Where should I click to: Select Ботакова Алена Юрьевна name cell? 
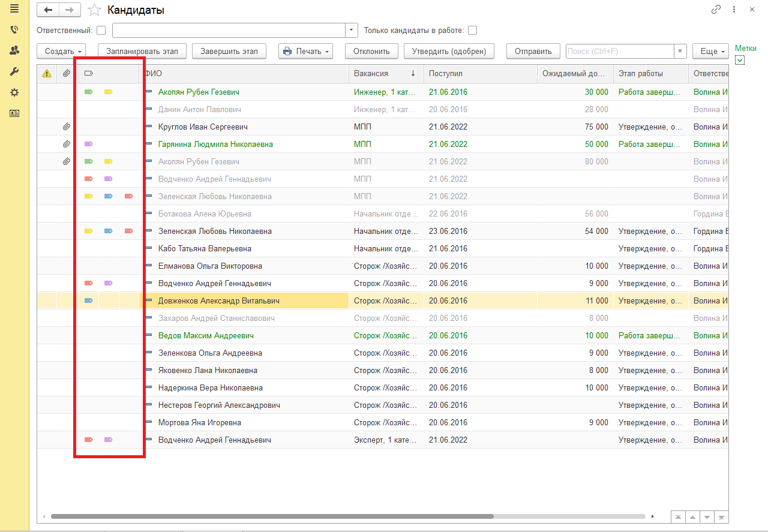244,214
